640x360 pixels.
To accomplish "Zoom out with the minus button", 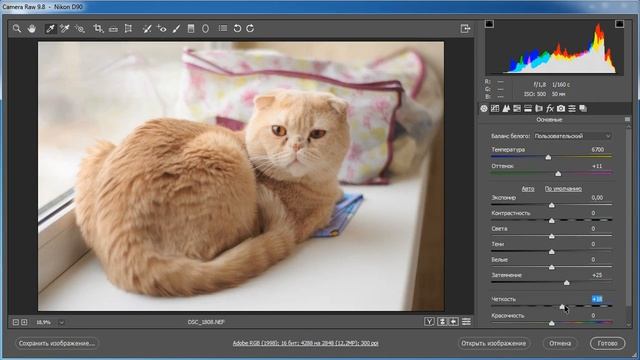I will click(16, 322).
